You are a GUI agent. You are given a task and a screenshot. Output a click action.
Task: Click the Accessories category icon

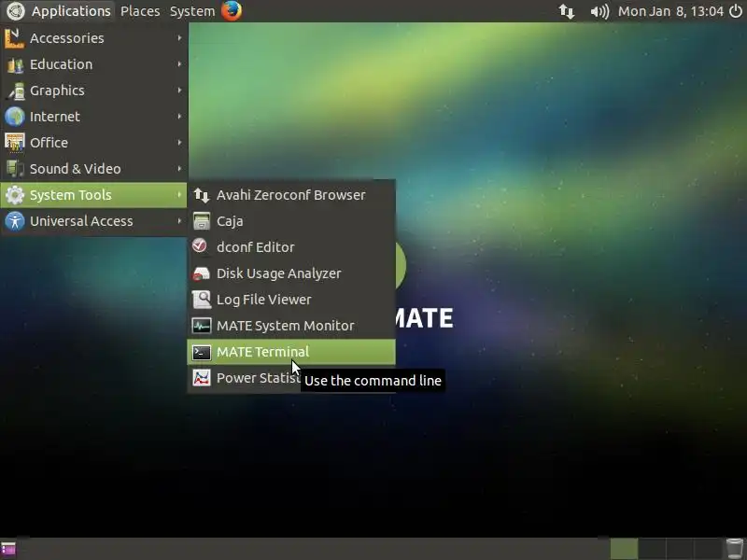coord(14,38)
